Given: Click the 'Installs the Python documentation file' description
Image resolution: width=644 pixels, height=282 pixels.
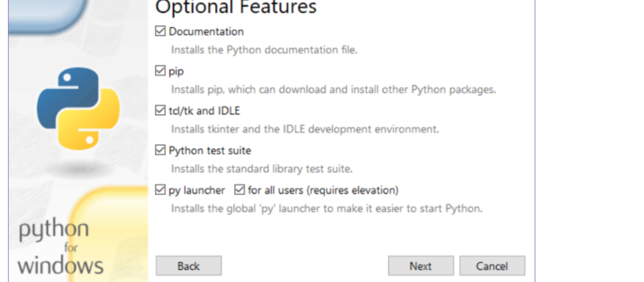Looking at the screenshot, I should (x=263, y=50).
